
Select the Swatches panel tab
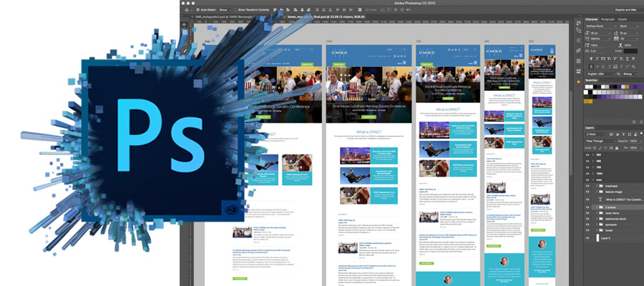(x=592, y=80)
